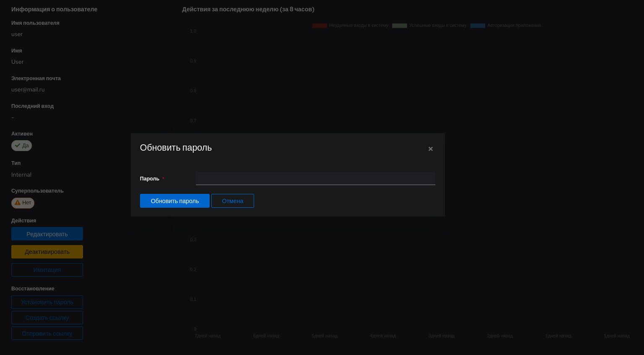Viewport: 644px width, 355px height.
Task: Click the Авторизации приложения legend label
Action: click(514, 26)
